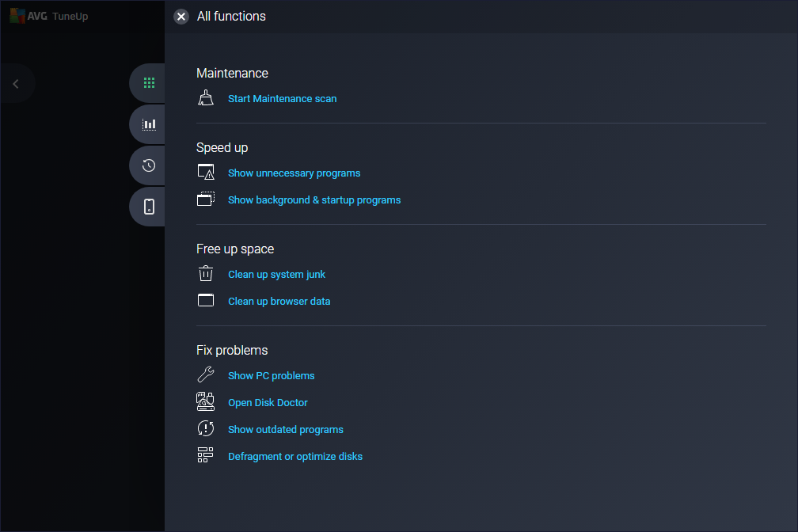Click the monitor icon next to Show unnecessary programs
This screenshot has height=532, width=798.
[206, 172]
